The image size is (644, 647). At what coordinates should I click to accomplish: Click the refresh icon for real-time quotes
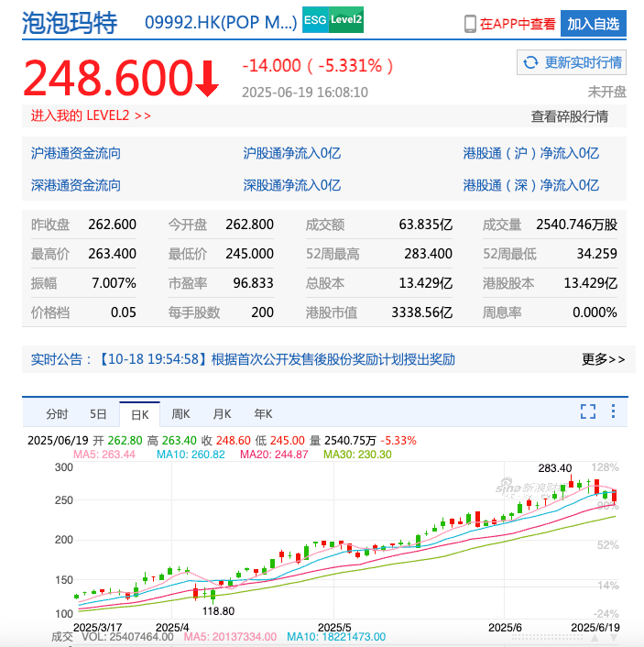click(x=530, y=62)
